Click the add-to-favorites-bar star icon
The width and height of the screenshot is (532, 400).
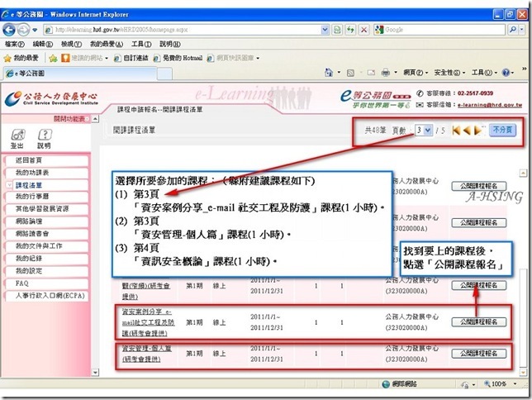pos(53,59)
